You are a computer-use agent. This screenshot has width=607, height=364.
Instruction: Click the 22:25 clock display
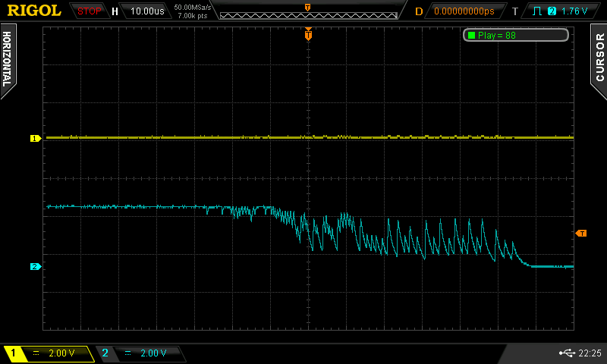(590, 353)
